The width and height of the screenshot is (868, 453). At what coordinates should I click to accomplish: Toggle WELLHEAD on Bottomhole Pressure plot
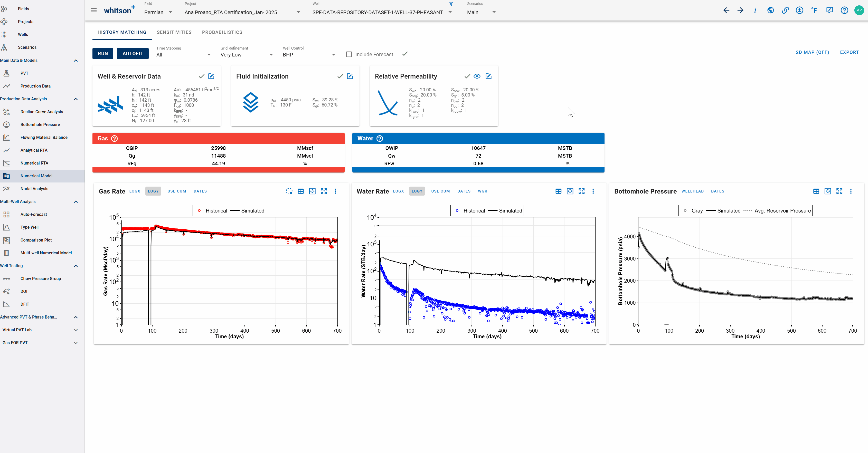(692, 191)
